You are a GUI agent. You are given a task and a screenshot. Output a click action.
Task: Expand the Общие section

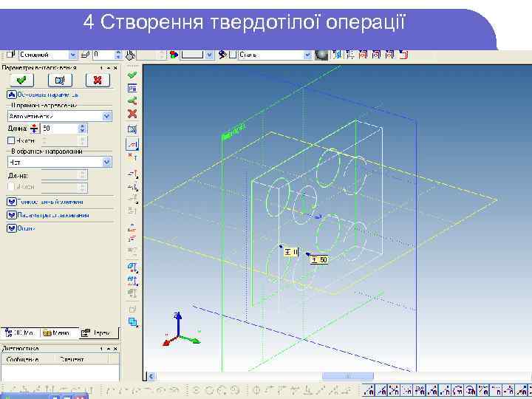click(x=12, y=228)
